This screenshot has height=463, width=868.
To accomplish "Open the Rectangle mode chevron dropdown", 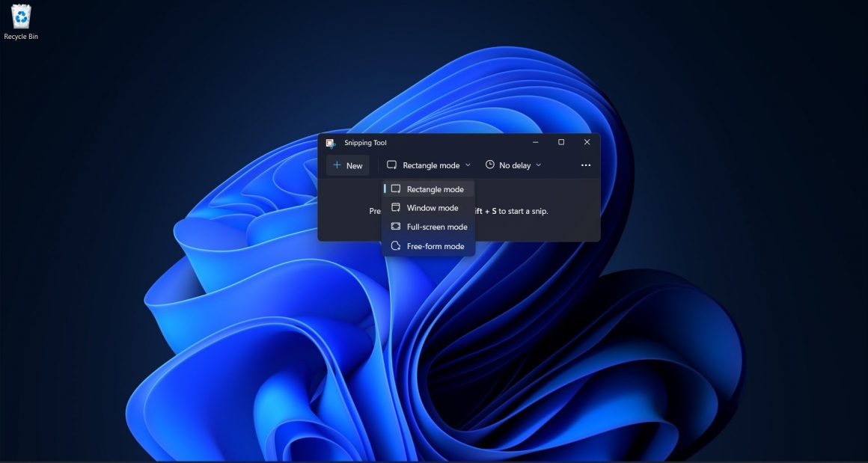I will pos(469,165).
